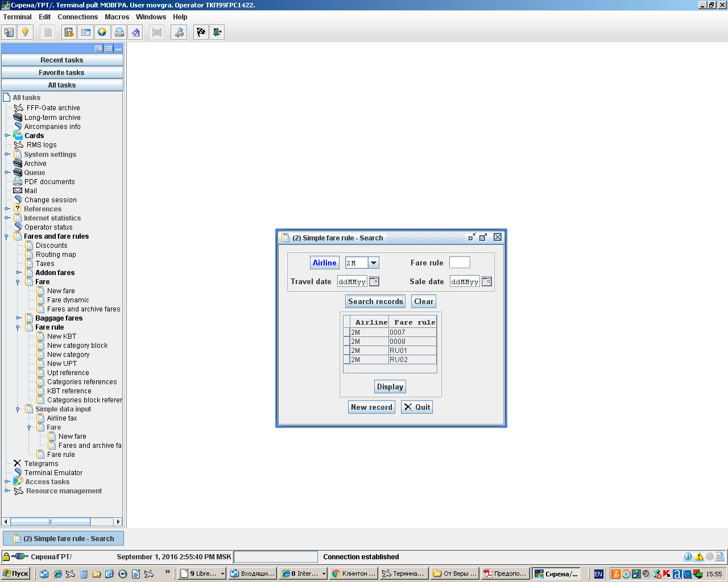Expand the Cards tree node
This screenshot has width=728, height=582.
[x=7, y=136]
